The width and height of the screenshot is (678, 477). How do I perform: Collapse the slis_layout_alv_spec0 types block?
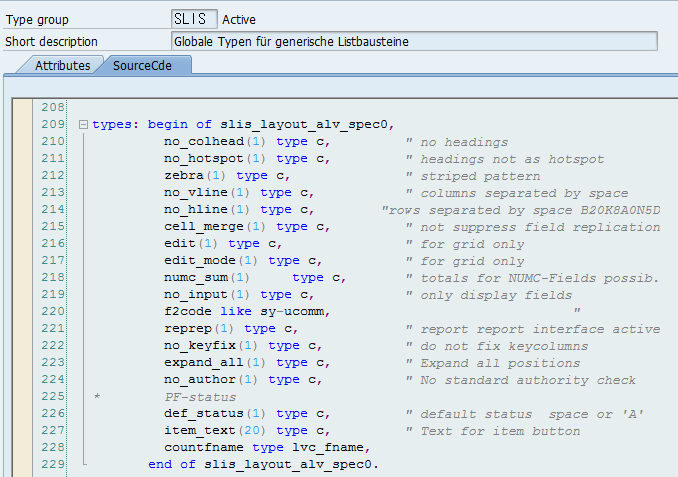coord(82,125)
